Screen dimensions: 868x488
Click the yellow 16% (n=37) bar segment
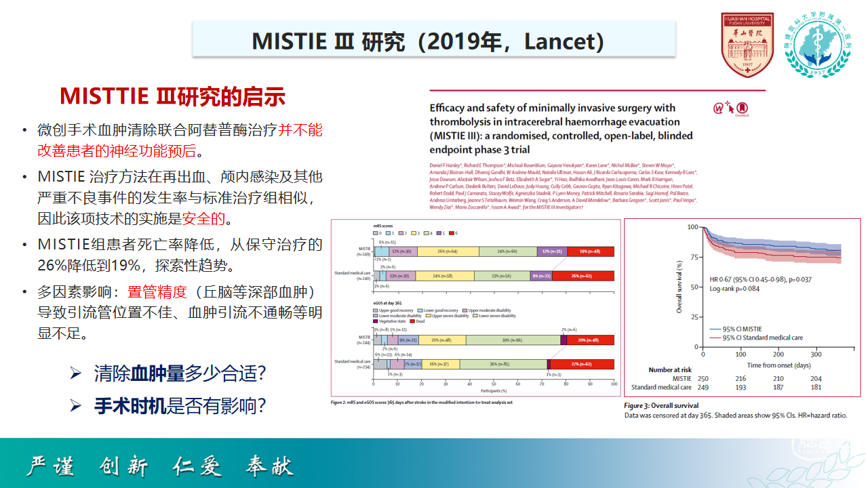(441, 364)
